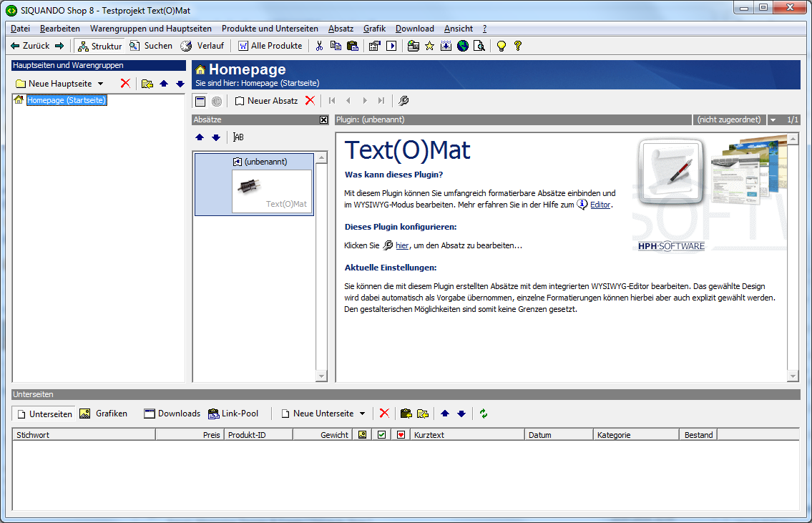Toggle the page layout view icon
This screenshot has height=523, width=812.
[x=200, y=101]
